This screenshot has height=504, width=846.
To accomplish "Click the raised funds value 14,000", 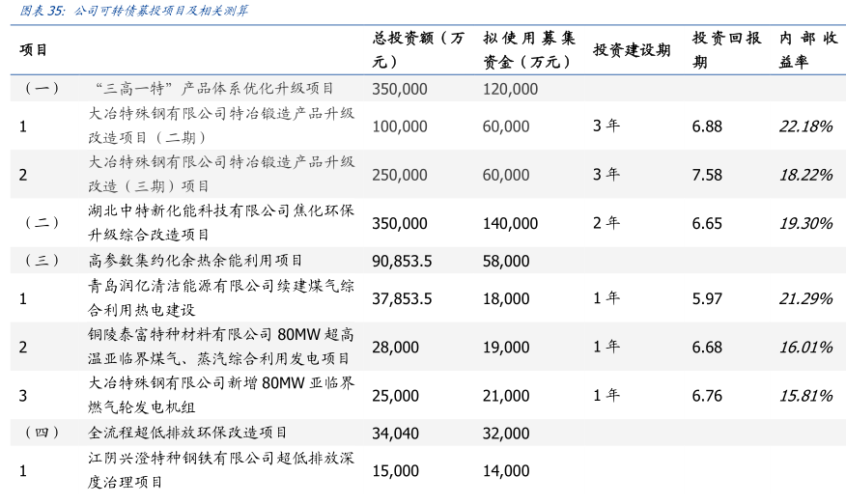I will (x=505, y=471).
